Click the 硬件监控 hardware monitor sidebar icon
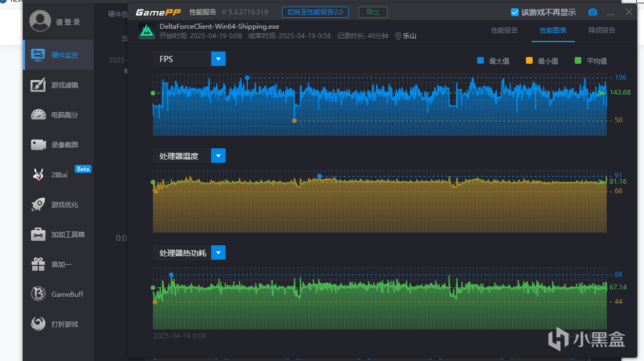644x361 pixels. 38,55
